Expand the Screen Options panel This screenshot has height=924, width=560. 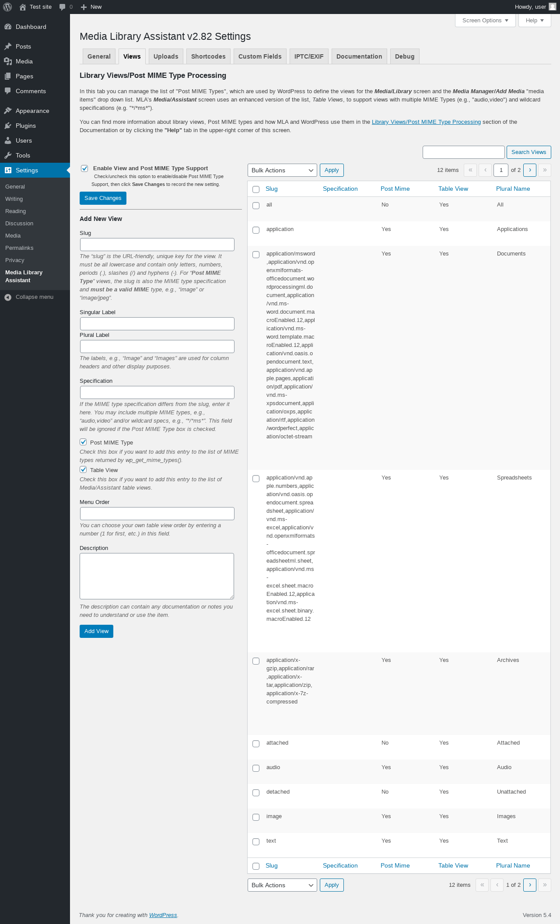click(x=485, y=21)
